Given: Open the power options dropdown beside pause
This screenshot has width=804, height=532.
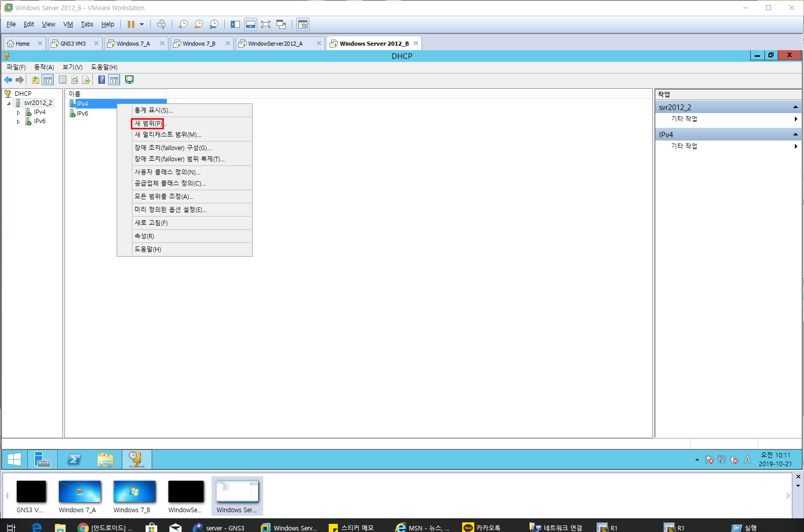Looking at the screenshot, I should [x=142, y=24].
